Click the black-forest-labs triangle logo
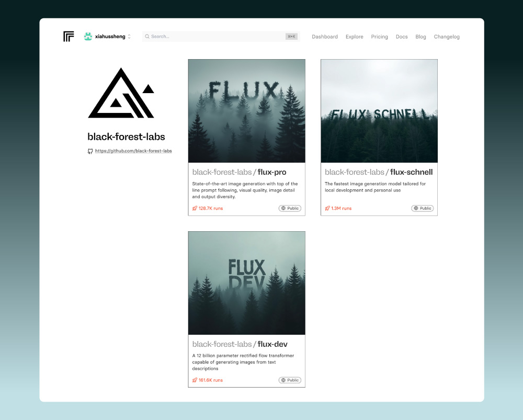Screen dimensions: 523x420 pos(121,93)
